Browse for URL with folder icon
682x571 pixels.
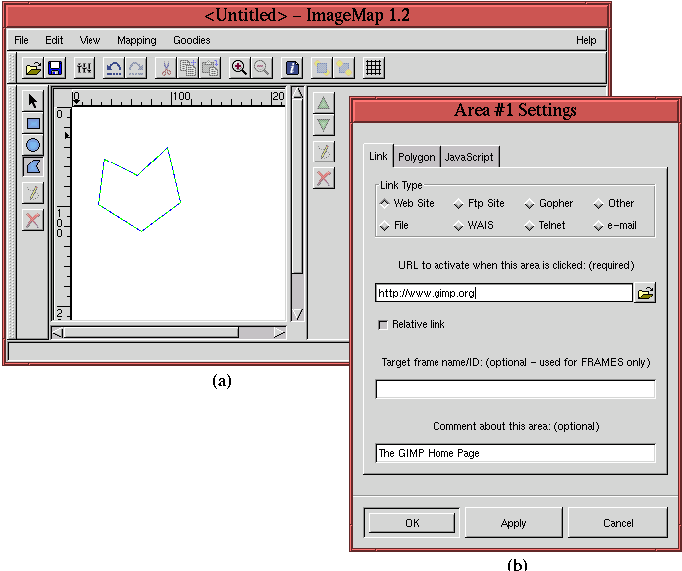(x=646, y=292)
